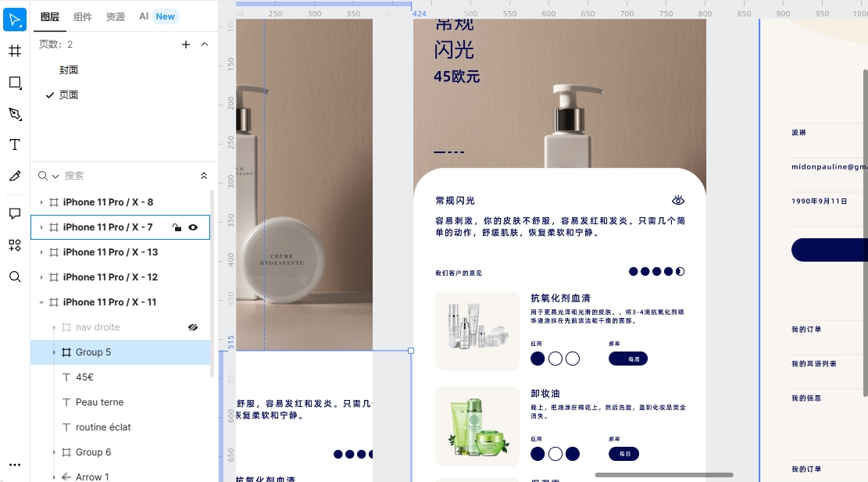Toggle lock on iPhone 11 Pro / X - 7
This screenshot has height=482, width=868.
tap(177, 227)
